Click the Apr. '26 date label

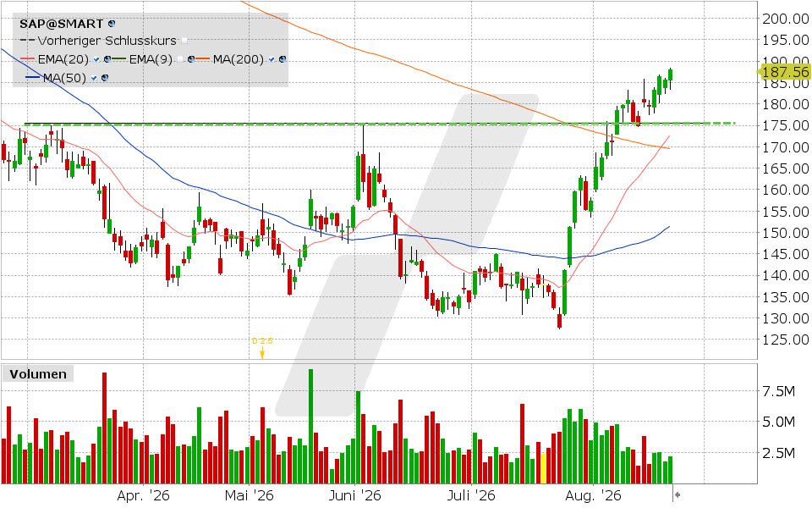(x=144, y=496)
